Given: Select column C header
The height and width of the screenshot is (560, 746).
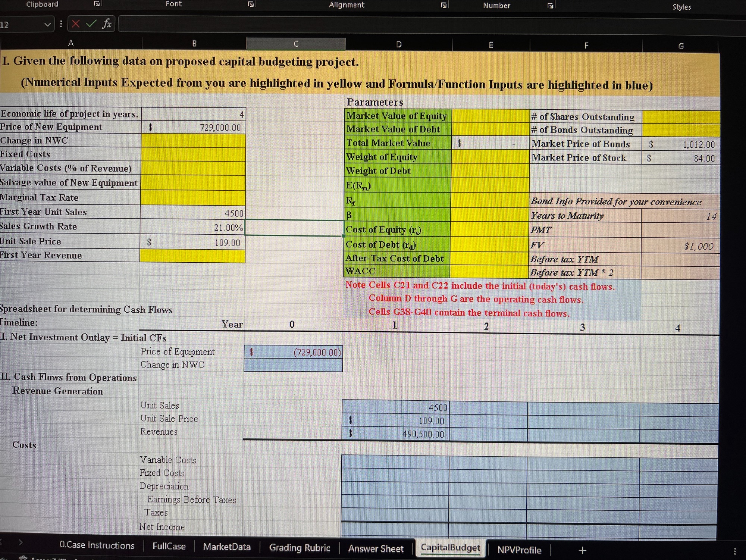Looking at the screenshot, I should coord(296,44).
